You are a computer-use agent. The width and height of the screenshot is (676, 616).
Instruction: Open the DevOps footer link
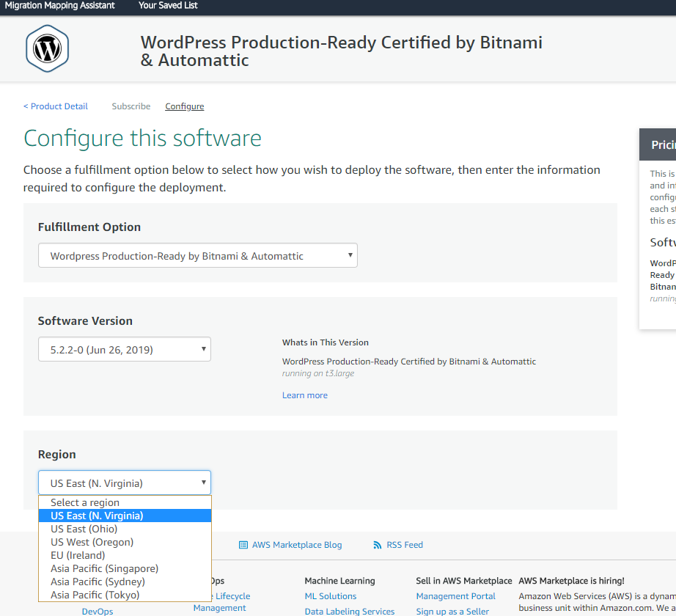coord(98,612)
